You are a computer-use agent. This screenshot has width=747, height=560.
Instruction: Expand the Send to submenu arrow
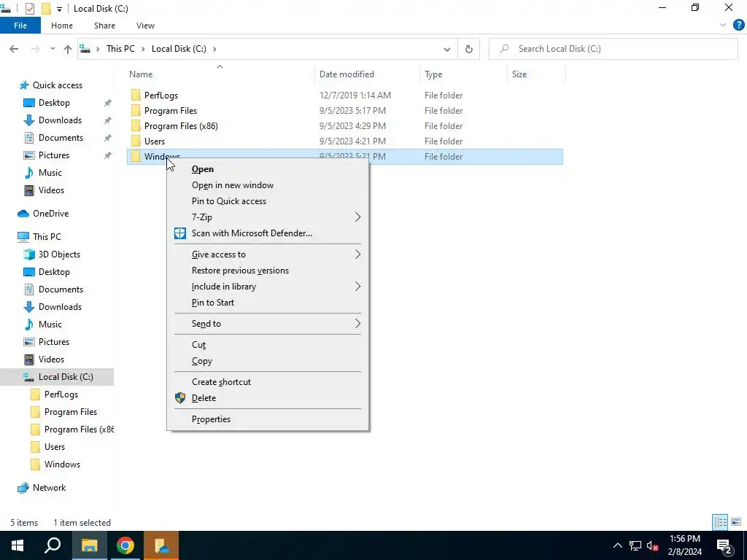pos(357,323)
